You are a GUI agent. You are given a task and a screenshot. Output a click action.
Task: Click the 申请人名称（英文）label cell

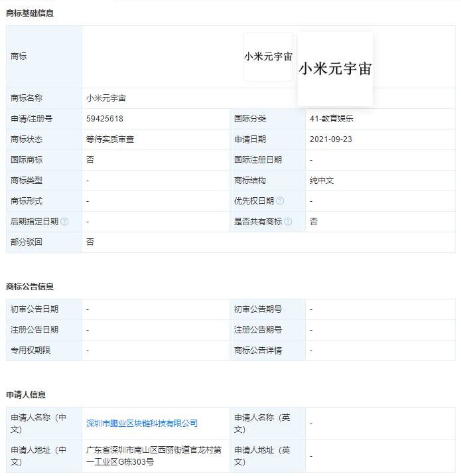pyautogui.click(x=267, y=424)
